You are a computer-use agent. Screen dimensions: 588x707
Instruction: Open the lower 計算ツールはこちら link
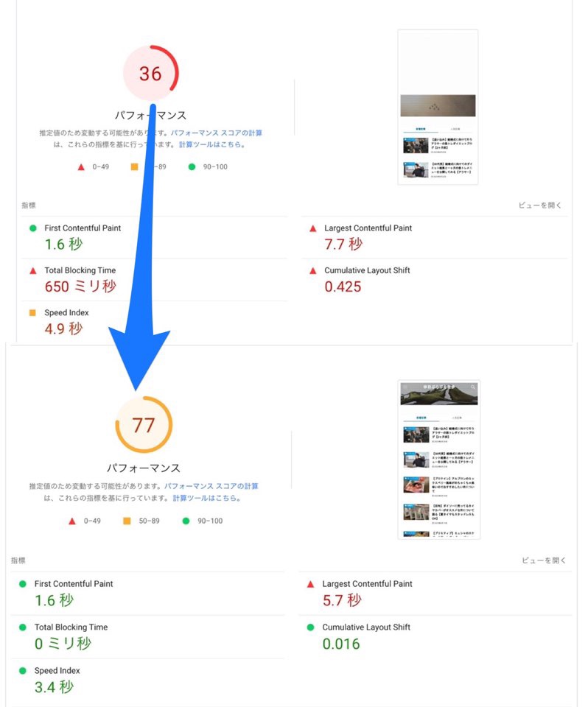pyautogui.click(x=207, y=498)
